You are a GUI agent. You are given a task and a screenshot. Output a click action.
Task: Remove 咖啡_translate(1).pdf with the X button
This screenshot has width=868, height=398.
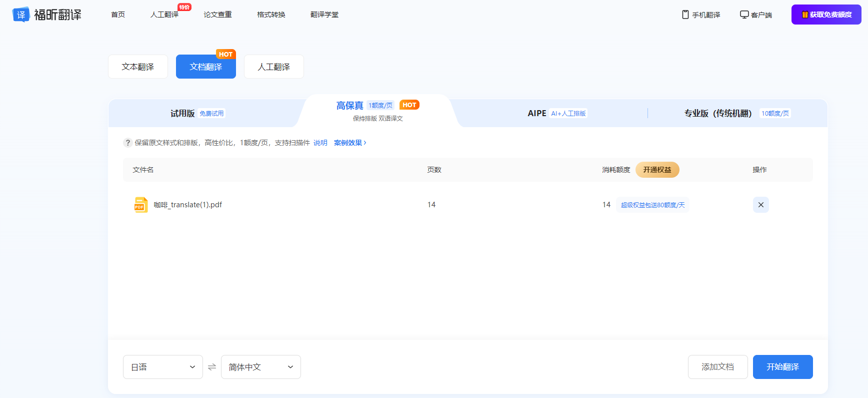tap(760, 205)
